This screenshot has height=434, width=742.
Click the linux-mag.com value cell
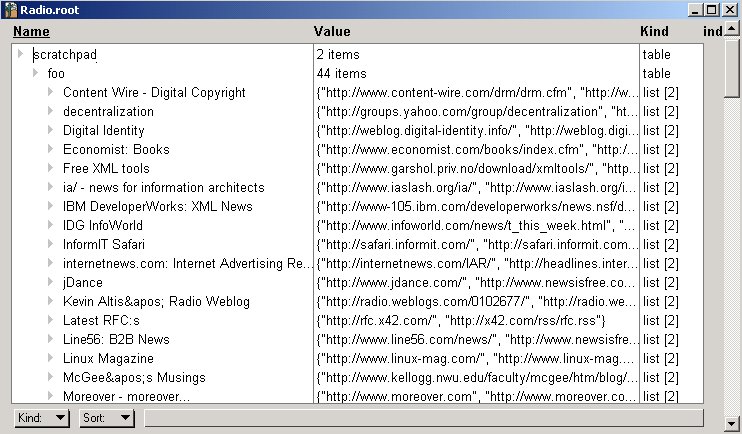(477, 358)
